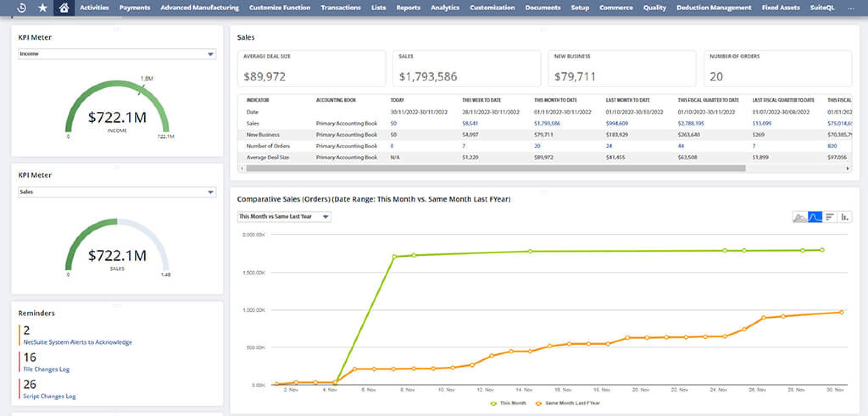Click the Sales table scroll right arrow
The width and height of the screenshot is (868, 416).
point(848,169)
